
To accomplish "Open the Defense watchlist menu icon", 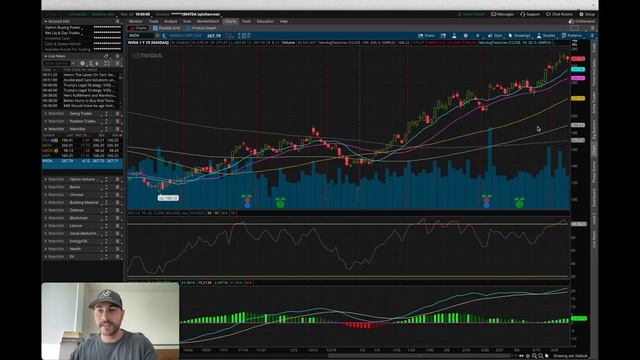I will (118, 210).
